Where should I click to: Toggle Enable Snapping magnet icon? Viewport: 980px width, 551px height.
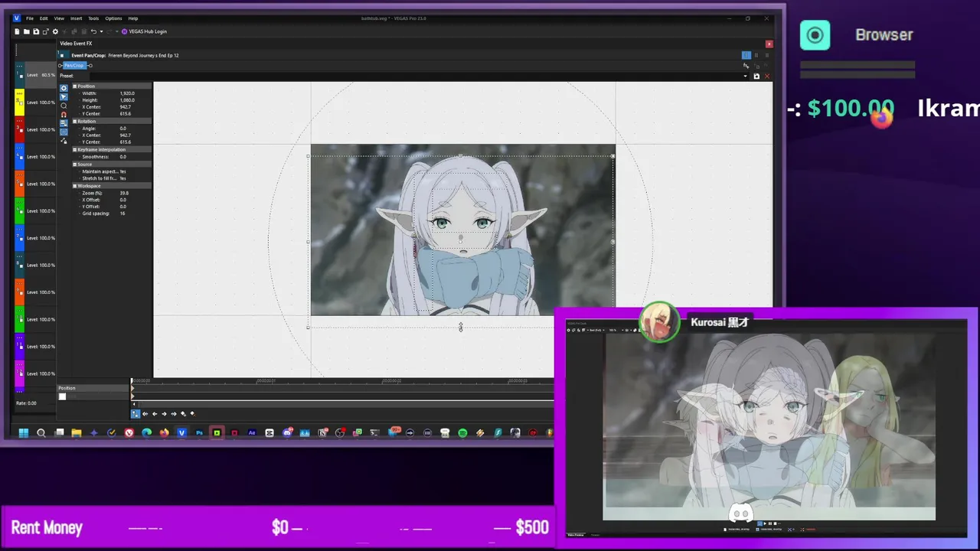64,114
